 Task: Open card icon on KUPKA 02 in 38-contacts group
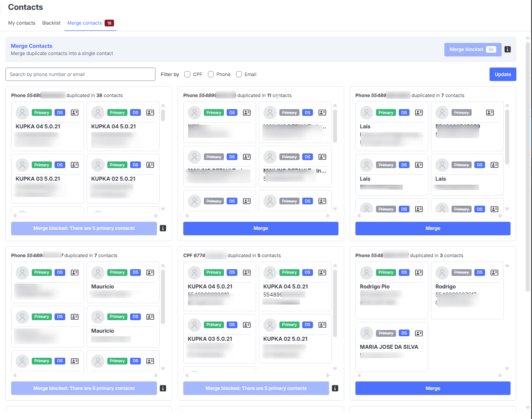coord(150,165)
